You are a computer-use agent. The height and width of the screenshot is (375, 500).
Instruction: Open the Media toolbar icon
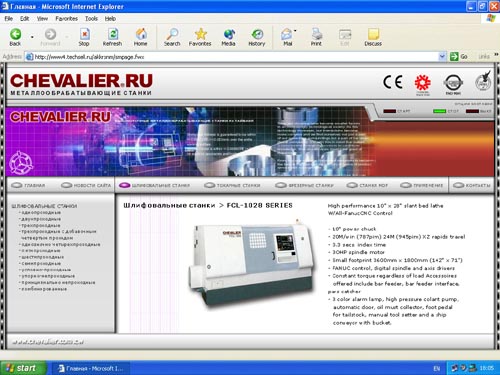point(229,34)
